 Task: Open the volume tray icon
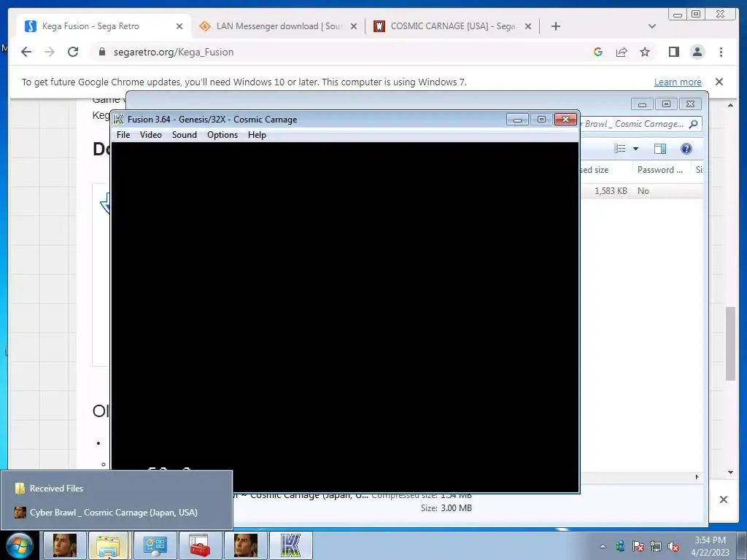673,546
